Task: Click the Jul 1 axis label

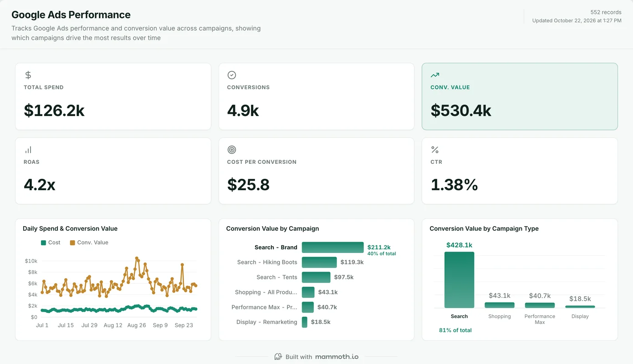Action: pyautogui.click(x=42, y=325)
